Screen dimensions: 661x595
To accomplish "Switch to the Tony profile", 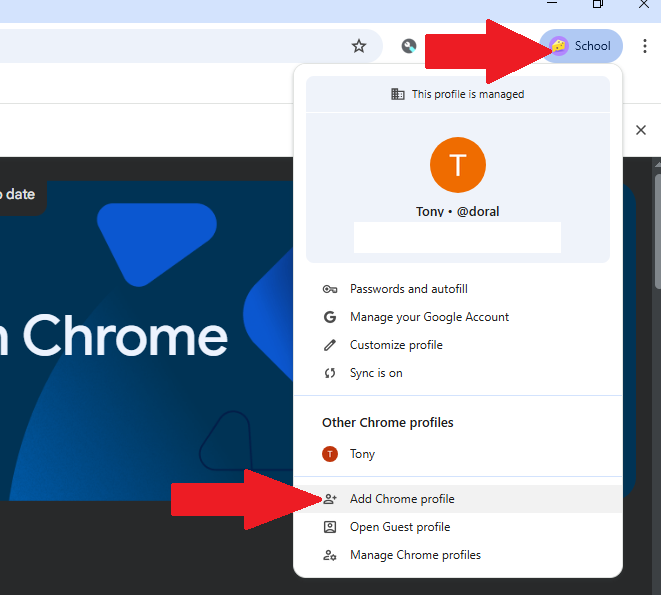I will pyautogui.click(x=362, y=454).
